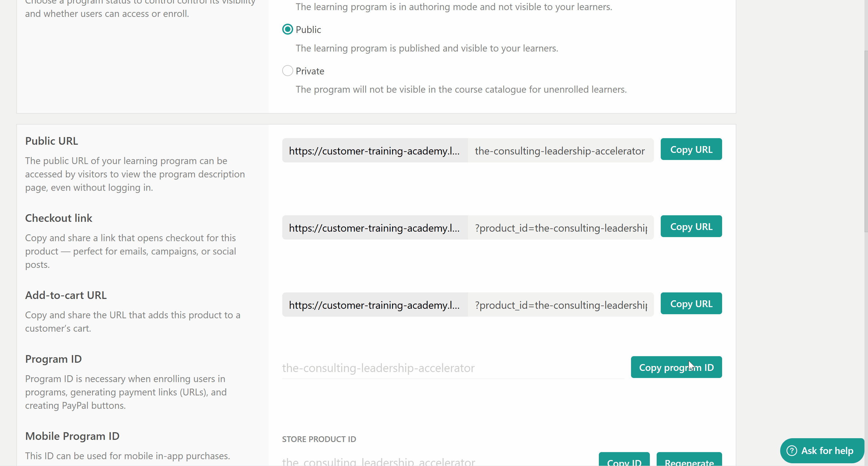
Task: Click Copy program ID button
Action: coord(676,367)
